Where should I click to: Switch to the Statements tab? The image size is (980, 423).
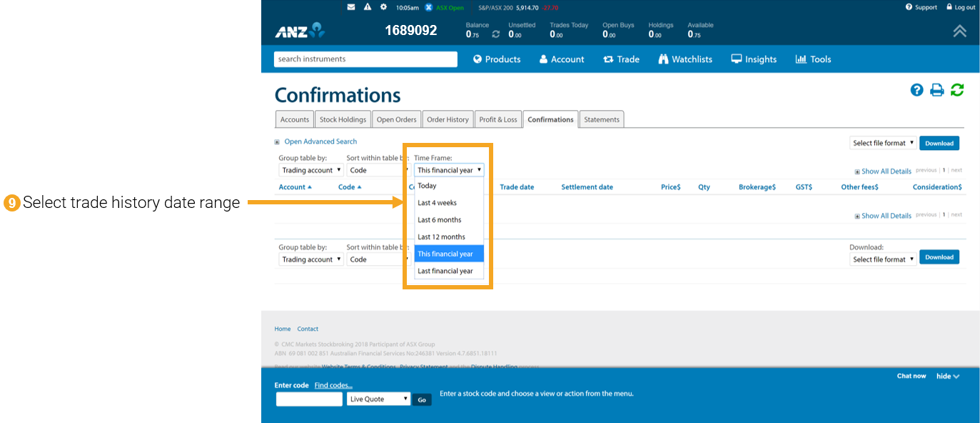click(602, 119)
